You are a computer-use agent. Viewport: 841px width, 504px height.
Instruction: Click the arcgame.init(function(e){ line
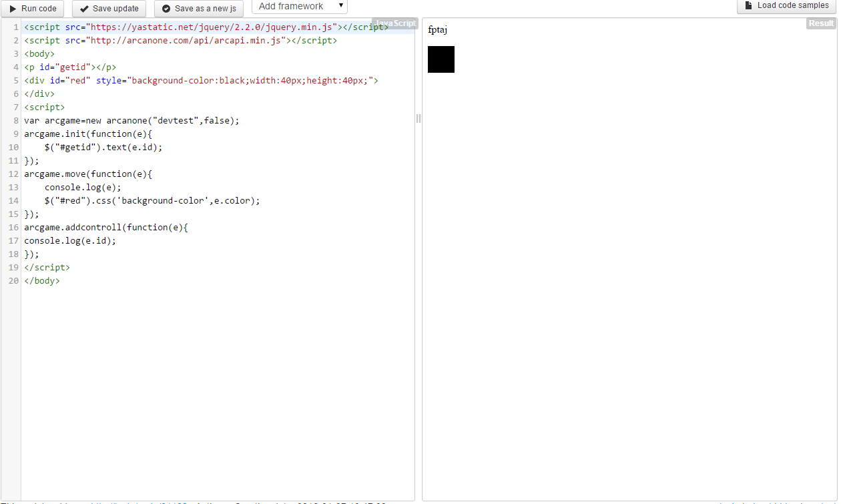pos(88,134)
